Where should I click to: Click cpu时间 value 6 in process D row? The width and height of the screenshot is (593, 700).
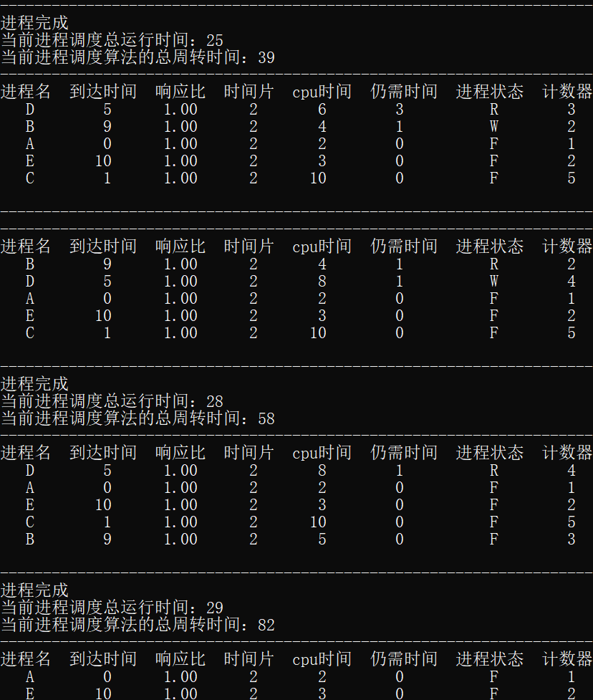click(322, 109)
